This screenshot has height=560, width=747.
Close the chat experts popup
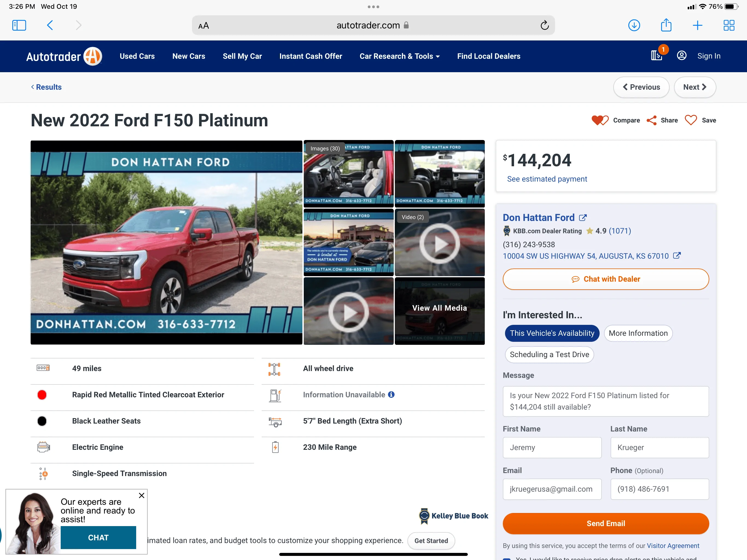click(141, 495)
